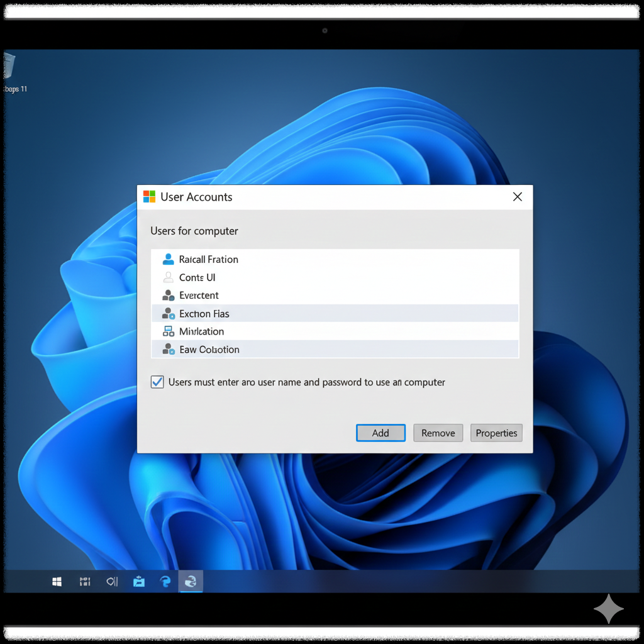Launch the Edge browser from the taskbar
644x644 pixels.
pos(165,582)
